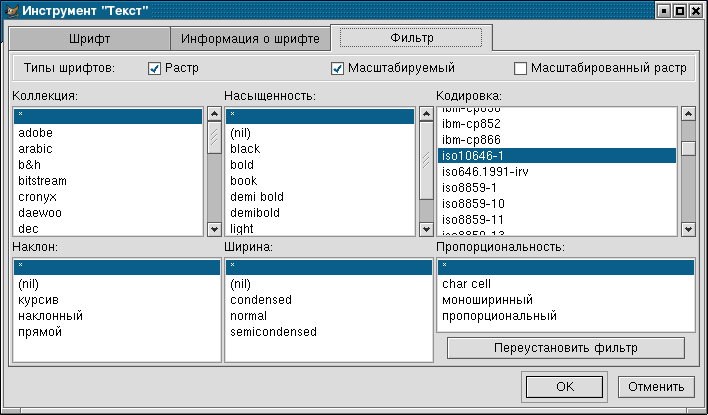The width and height of the screenshot is (708, 415).
Task: Confirm with the OK button
Action: pos(564,387)
